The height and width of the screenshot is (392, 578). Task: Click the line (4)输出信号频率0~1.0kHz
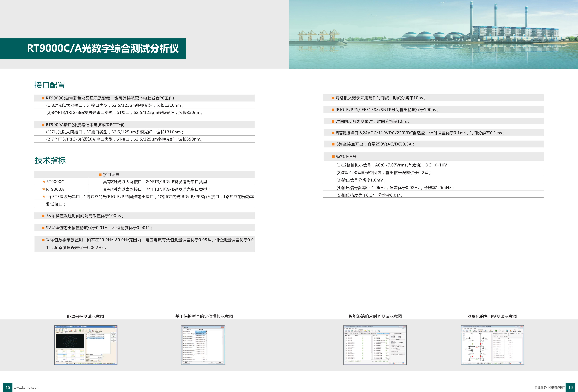[395, 188]
